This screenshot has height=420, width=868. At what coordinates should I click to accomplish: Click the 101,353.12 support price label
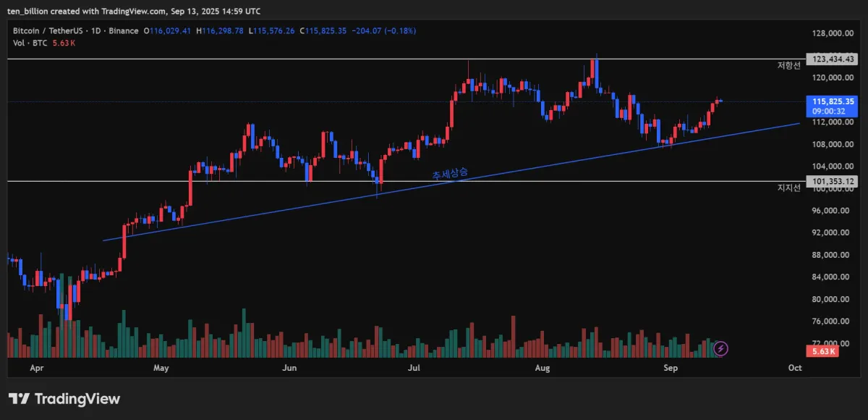pyautogui.click(x=832, y=182)
